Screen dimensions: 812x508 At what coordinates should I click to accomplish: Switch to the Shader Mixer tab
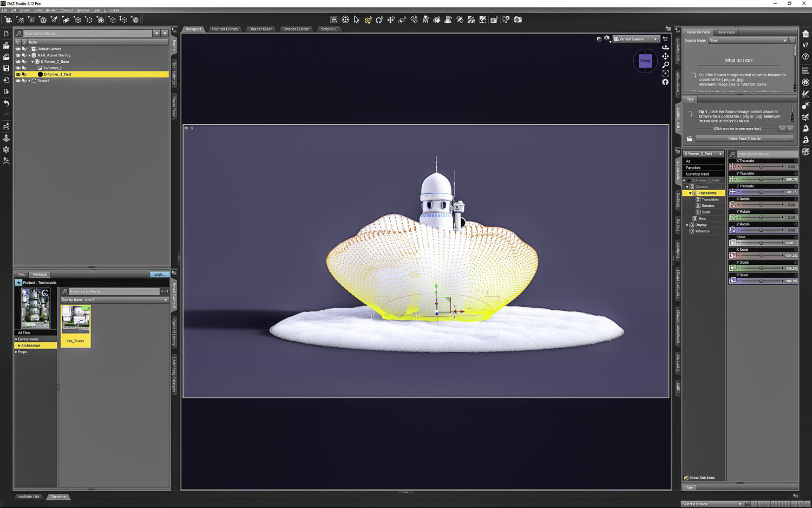(260, 29)
